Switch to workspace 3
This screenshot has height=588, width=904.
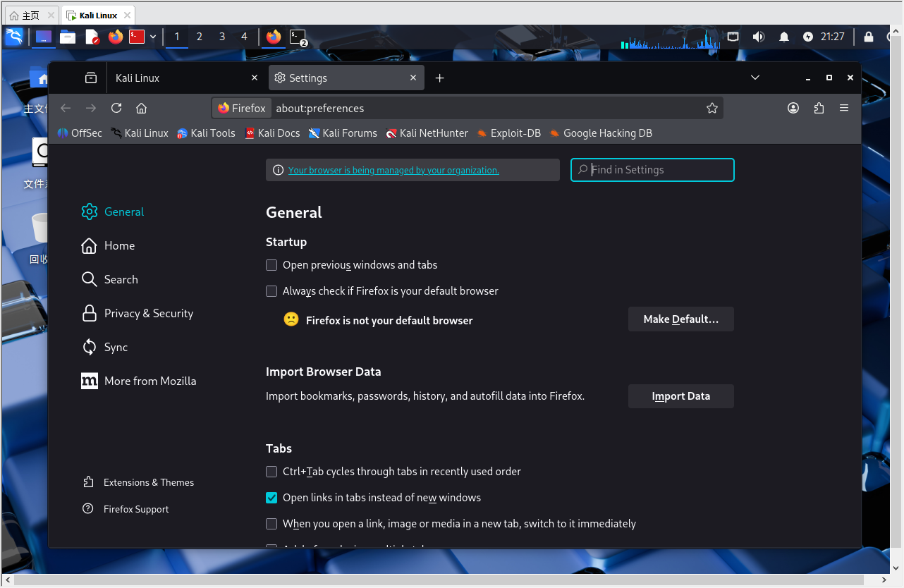(222, 37)
